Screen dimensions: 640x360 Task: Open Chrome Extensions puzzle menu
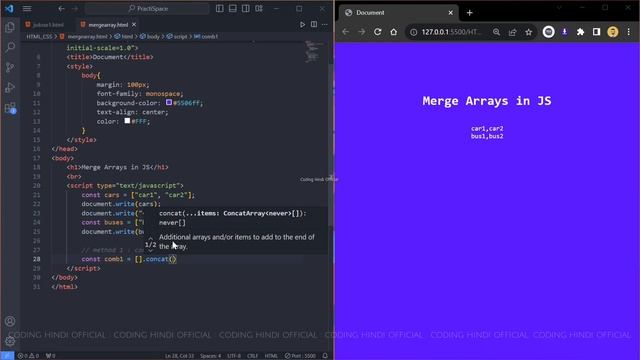point(580,32)
